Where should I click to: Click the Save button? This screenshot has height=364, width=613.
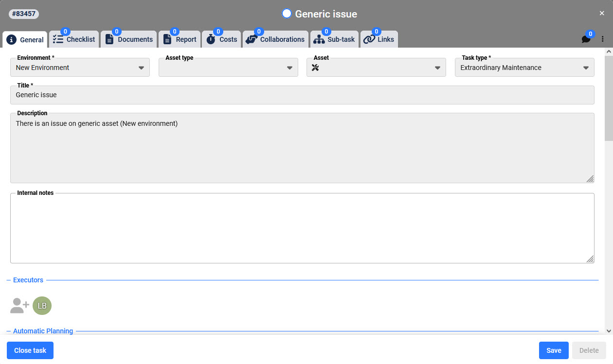554,350
